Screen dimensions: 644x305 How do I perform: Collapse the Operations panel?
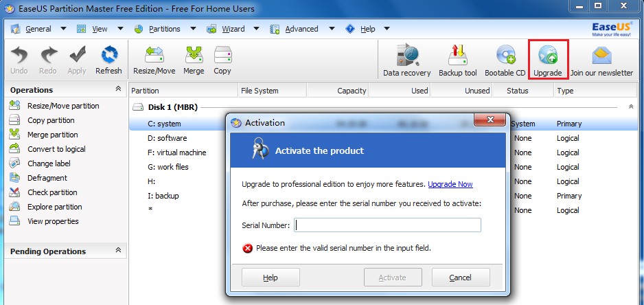118,89
